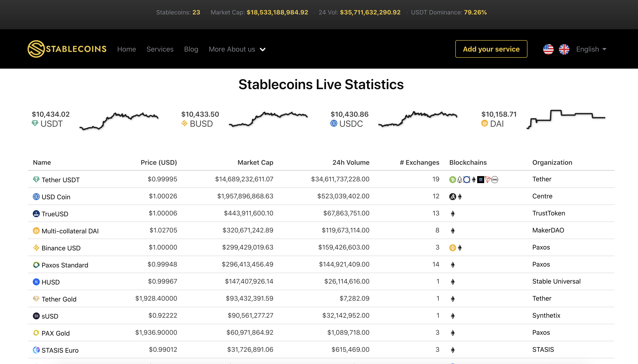Screen dimensions: 638x364
Task: Click the Market Cap column header
Action: point(255,163)
